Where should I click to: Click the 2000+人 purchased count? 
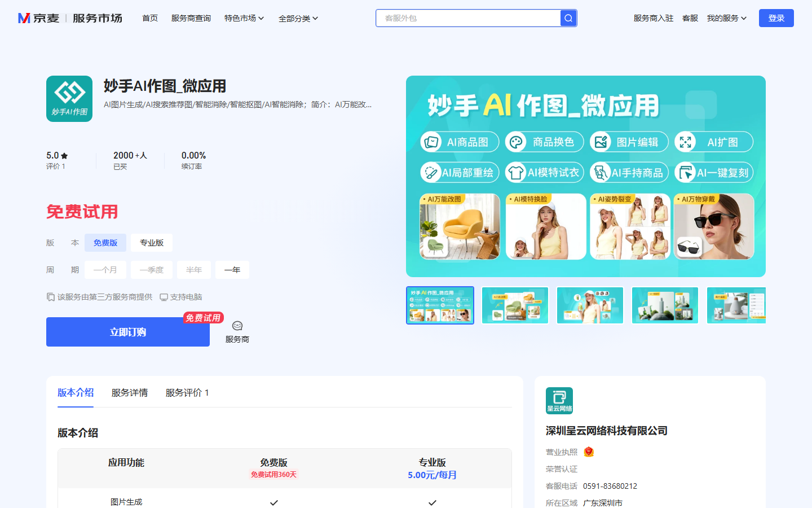[x=130, y=155]
